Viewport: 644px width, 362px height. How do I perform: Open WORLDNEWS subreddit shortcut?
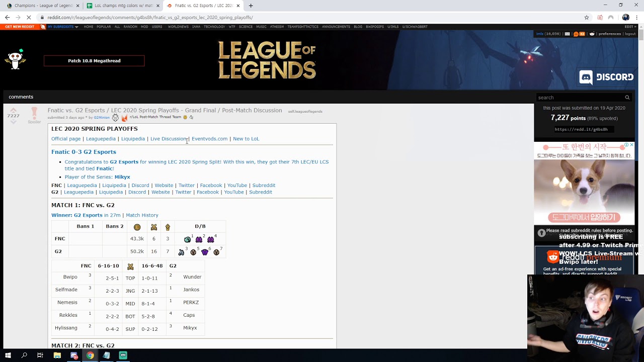(178, 27)
